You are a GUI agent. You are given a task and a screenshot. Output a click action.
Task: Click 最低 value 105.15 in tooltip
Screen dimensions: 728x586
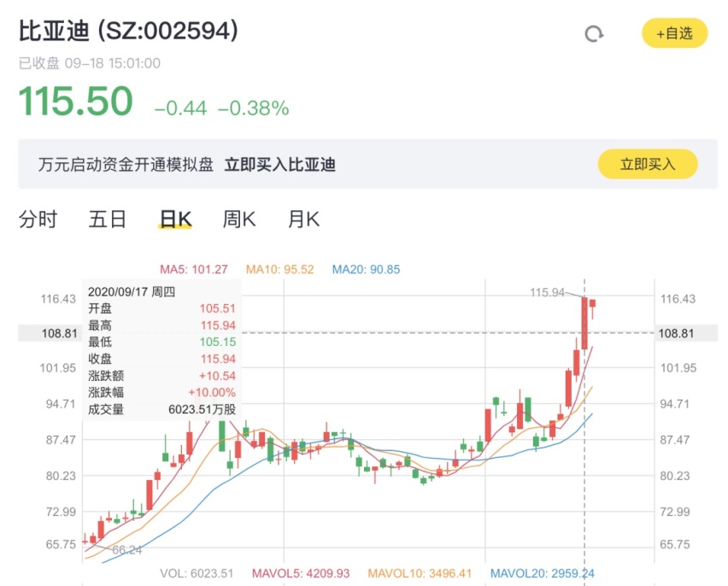[x=218, y=342]
